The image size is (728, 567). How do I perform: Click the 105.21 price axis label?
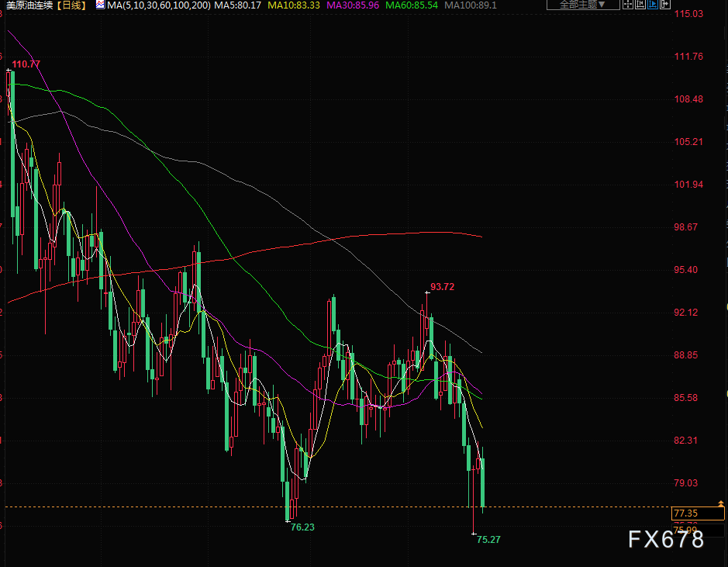[x=688, y=142]
